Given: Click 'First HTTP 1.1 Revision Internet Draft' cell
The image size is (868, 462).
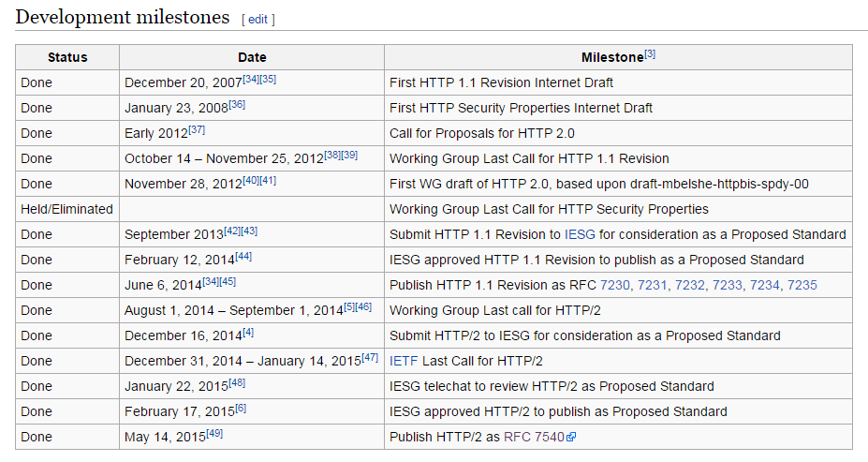Looking at the screenshot, I should coord(618,83).
